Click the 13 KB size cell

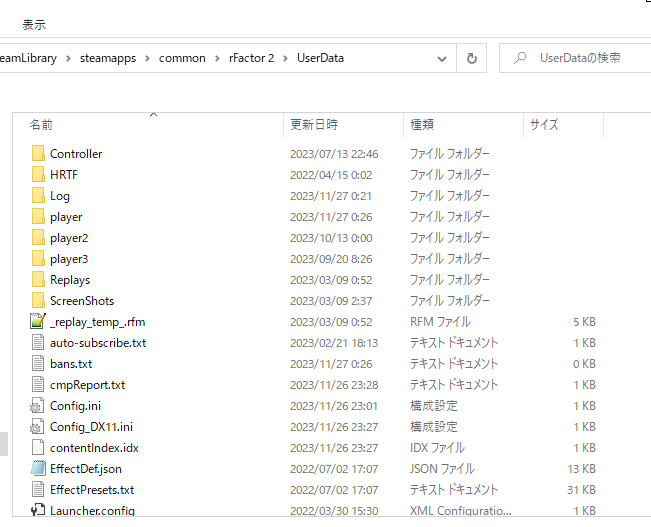tap(582, 469)
